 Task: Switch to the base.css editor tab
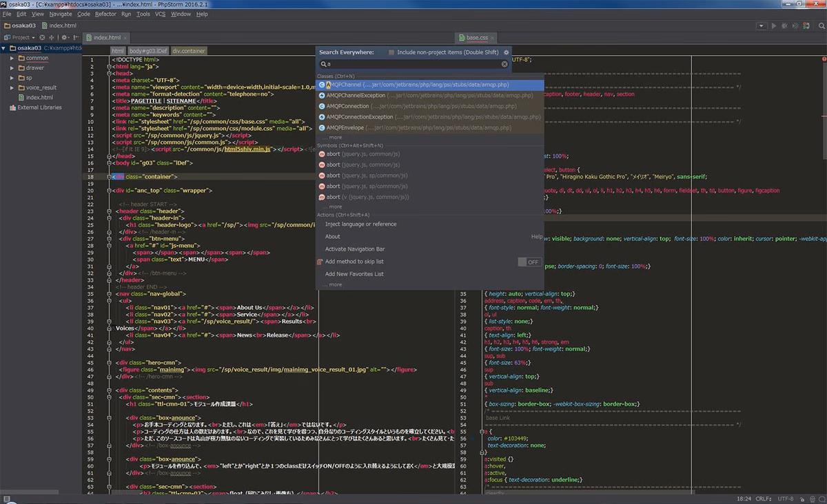[477, 37]
